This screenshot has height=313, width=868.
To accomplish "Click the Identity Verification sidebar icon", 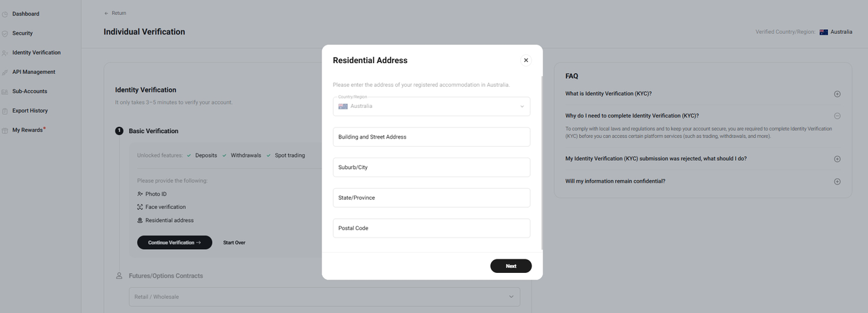I will (5, 53).
